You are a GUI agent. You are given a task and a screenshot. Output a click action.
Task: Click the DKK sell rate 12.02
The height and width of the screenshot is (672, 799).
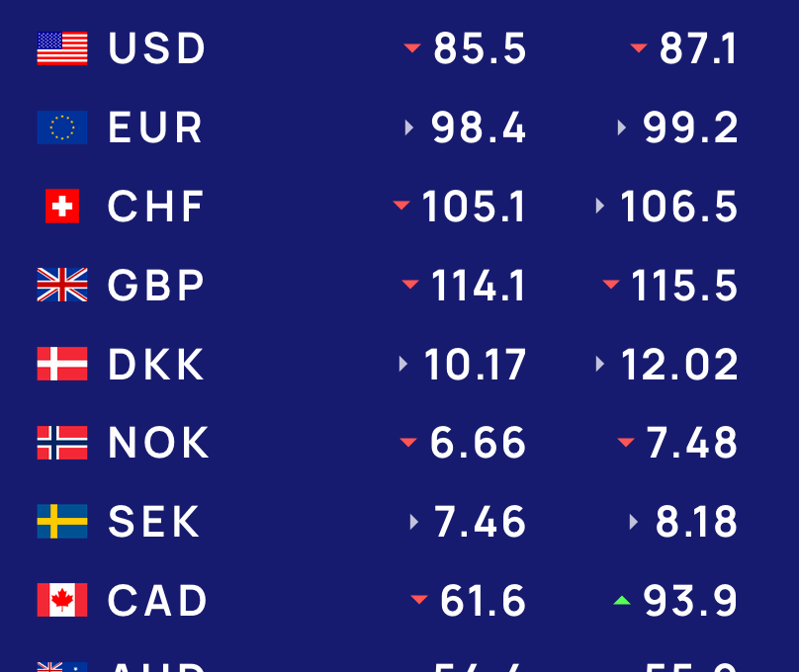tap(679, 364)
